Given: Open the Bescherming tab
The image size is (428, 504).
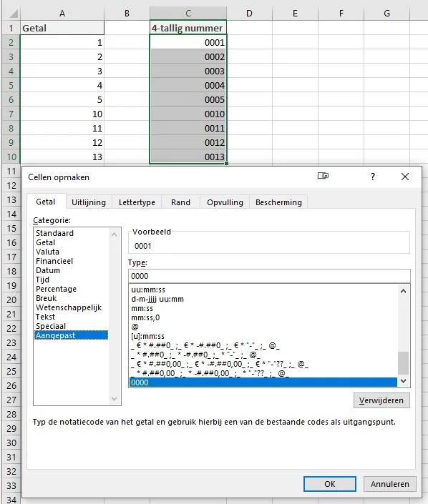Looking at the screenshot, I should coord(278,202).
